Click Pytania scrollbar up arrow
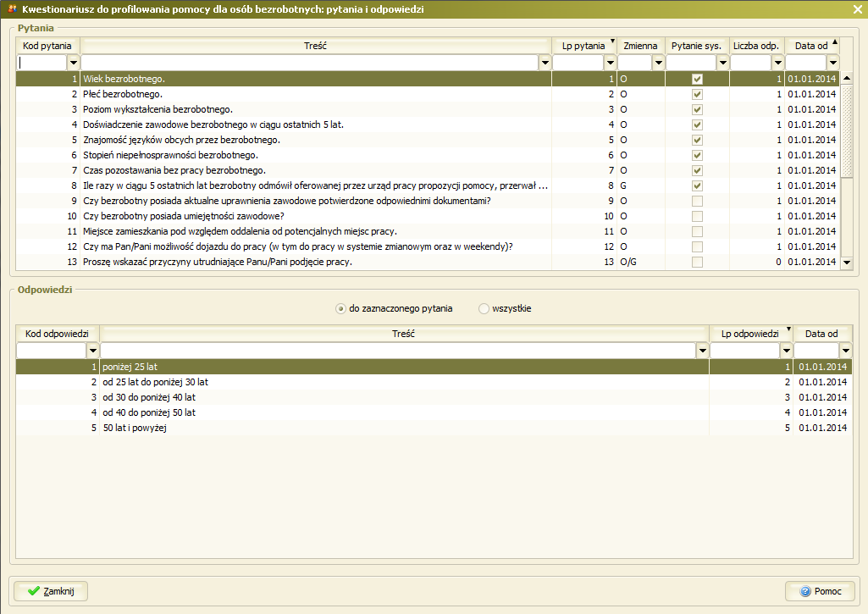The image size is (868, 614). click(x=847, y=79)
